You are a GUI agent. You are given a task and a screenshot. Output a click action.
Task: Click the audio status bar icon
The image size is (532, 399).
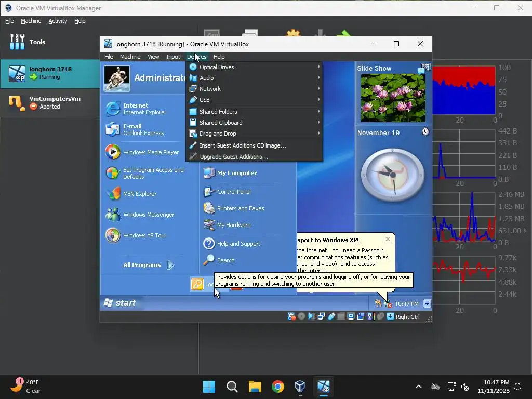click(311, 316)
